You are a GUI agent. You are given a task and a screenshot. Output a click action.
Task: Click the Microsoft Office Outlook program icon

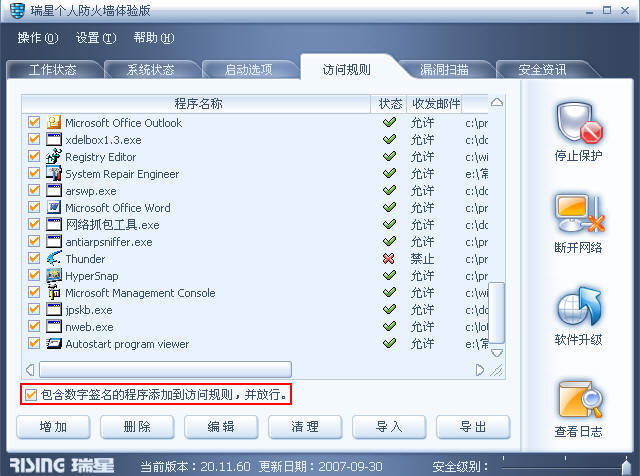click(53, 122)
